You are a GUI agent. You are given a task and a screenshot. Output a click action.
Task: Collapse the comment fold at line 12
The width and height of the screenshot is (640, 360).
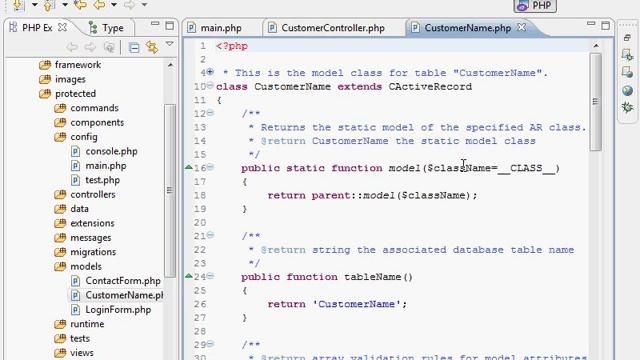(x=210, y=113)
